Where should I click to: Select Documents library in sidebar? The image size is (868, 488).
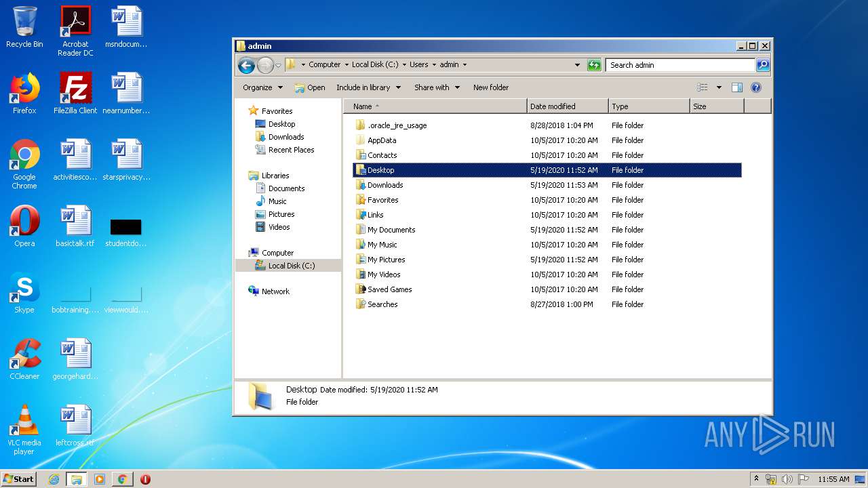(x=286, y=188)
